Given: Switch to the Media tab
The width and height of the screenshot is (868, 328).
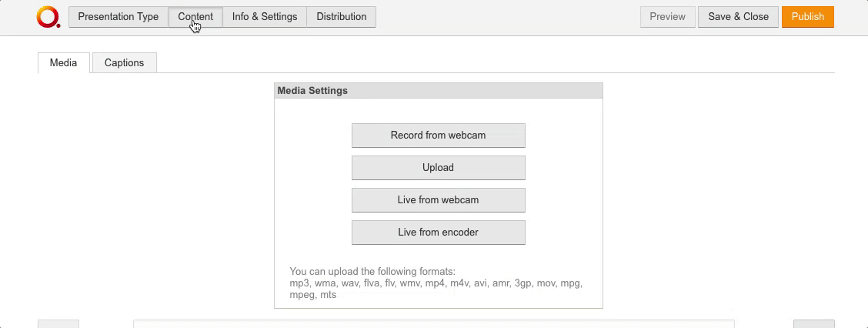Looking at the screenshot, I should pos(64,63).
